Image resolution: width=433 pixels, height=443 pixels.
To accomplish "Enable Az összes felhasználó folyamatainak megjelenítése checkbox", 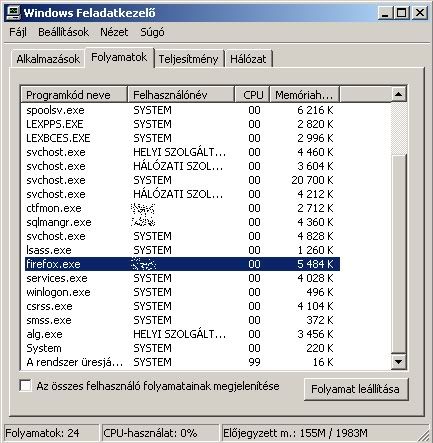I will click(26, 386).
